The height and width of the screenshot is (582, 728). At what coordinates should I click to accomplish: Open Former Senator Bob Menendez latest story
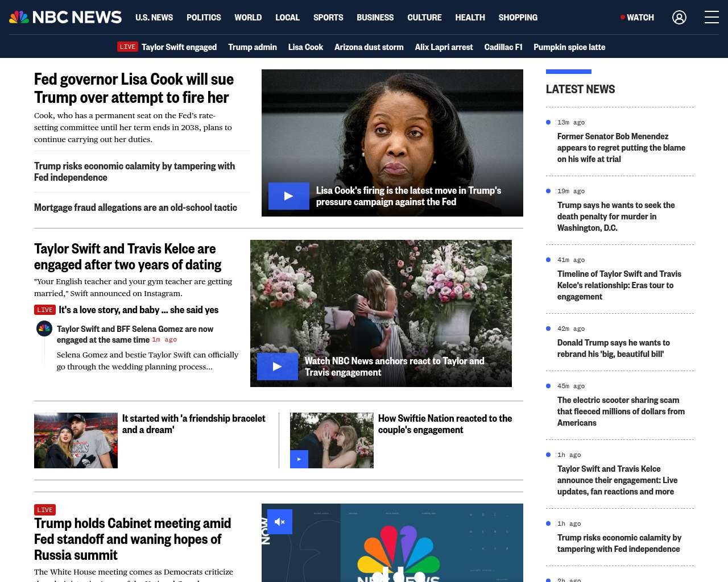tap(621, 148)
